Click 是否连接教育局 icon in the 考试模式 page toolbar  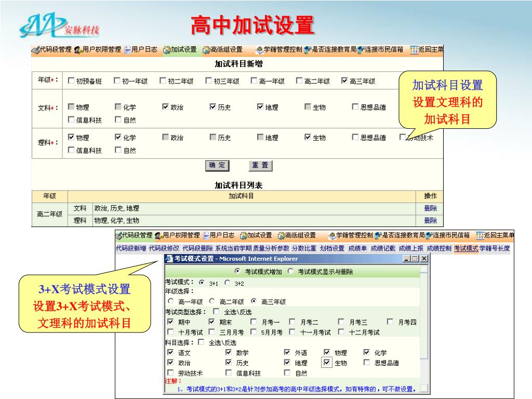pyautogui.click(x=378, y=235)
